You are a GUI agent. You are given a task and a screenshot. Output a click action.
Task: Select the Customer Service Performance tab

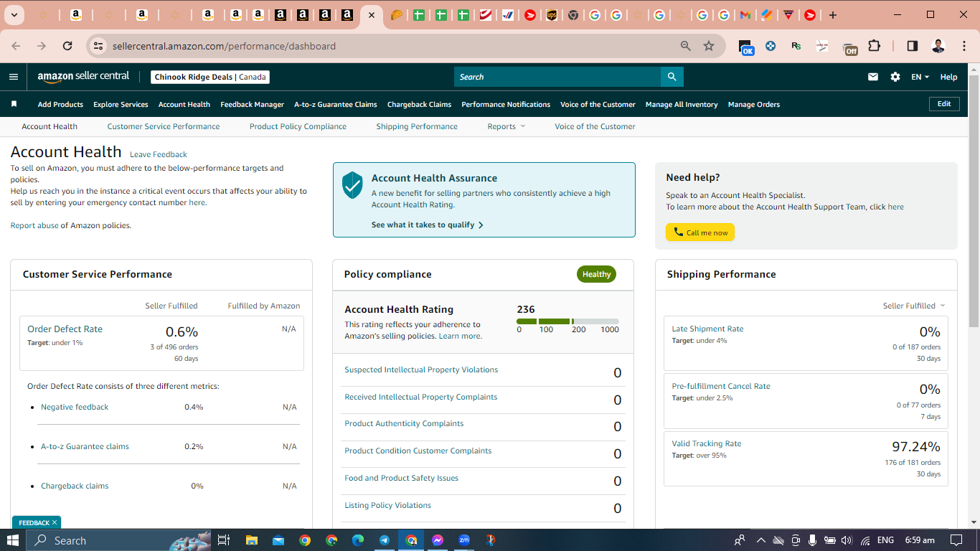coord(164,126)
